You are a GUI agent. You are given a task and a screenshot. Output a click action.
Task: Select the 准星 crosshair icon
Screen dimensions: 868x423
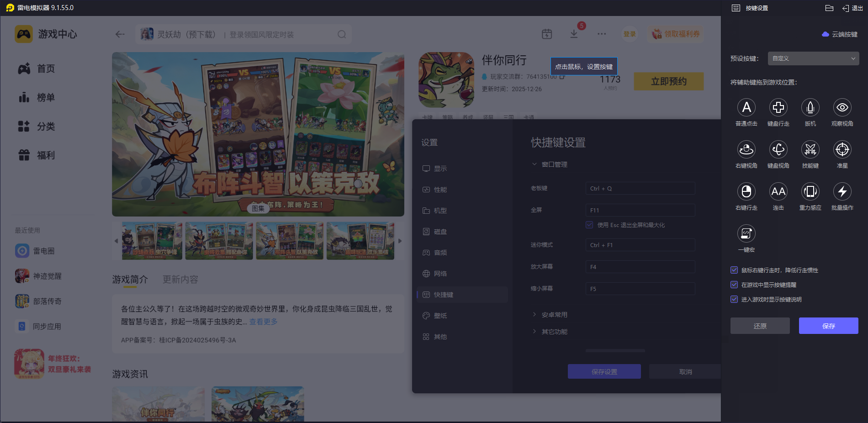coord(842,149)
